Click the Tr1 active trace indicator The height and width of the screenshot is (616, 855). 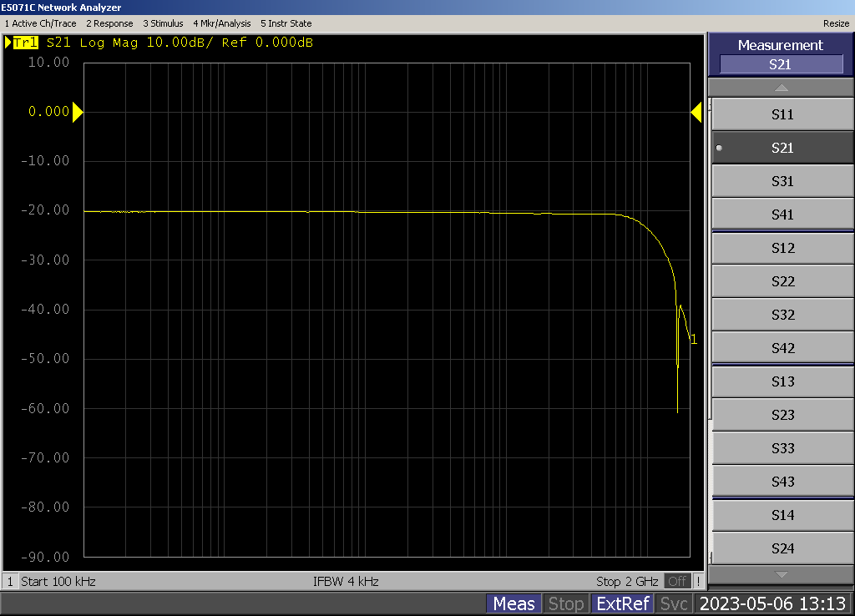[24, 43]
